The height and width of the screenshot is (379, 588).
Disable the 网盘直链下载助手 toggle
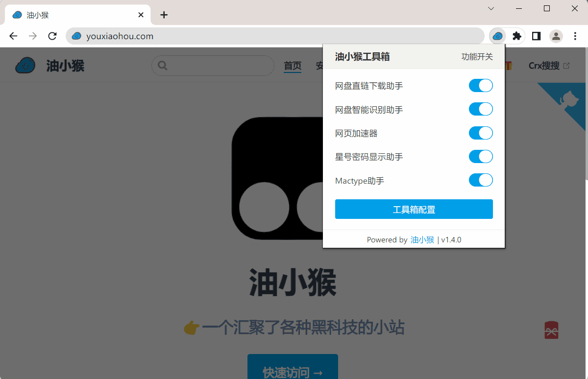pos(481,85)
